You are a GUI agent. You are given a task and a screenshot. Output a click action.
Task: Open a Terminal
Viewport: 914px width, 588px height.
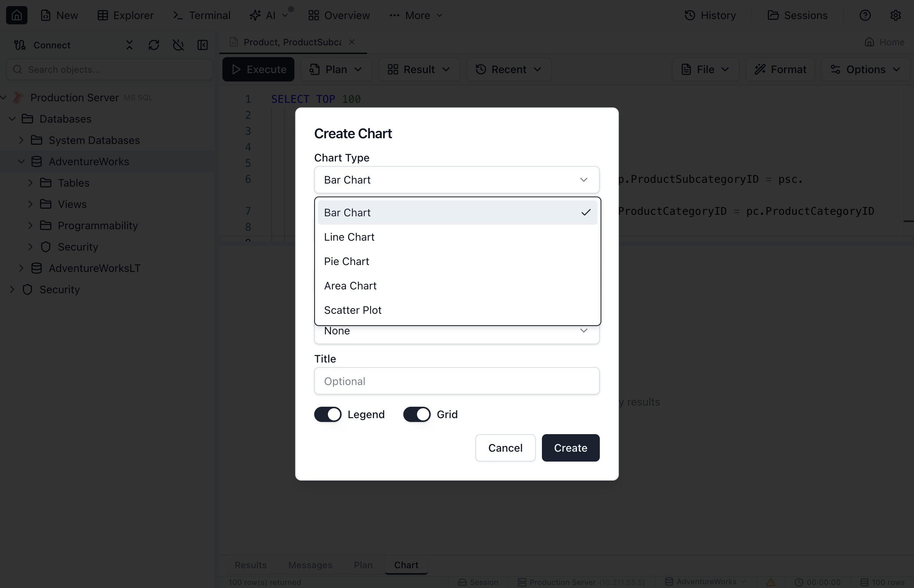click(x=201, y=15)
